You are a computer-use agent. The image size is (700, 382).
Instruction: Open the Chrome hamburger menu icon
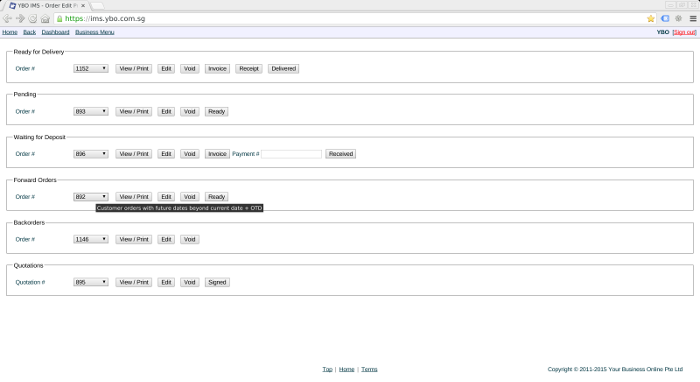pos(693,18)
